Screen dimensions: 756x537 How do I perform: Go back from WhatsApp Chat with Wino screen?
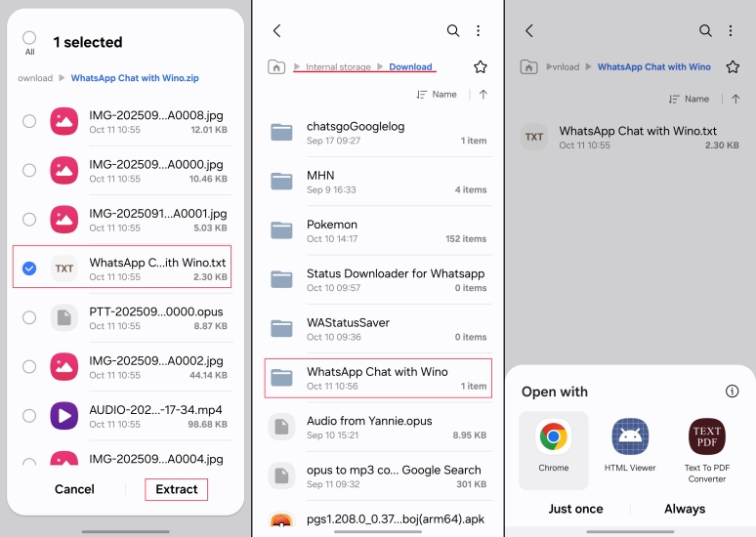[529, 31]
